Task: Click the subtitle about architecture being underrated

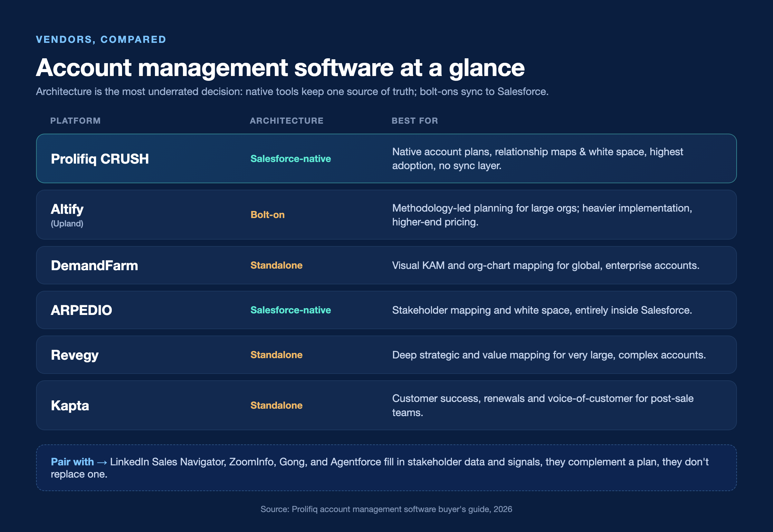Action: click(292, 92)
